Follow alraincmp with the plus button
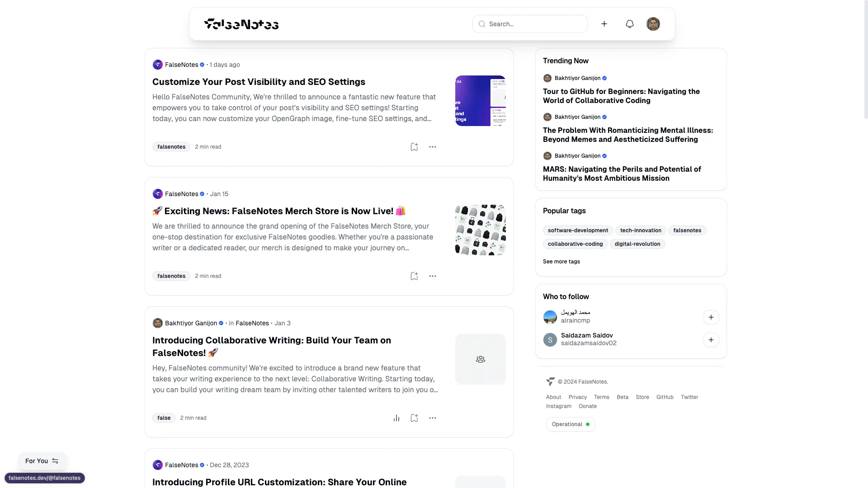This screenshot has height=488, width=868. click(x=711, y=317)
